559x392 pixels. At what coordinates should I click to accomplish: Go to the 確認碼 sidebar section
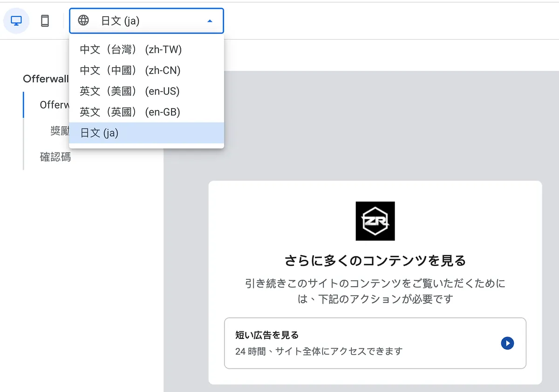(x=55, y=157)
